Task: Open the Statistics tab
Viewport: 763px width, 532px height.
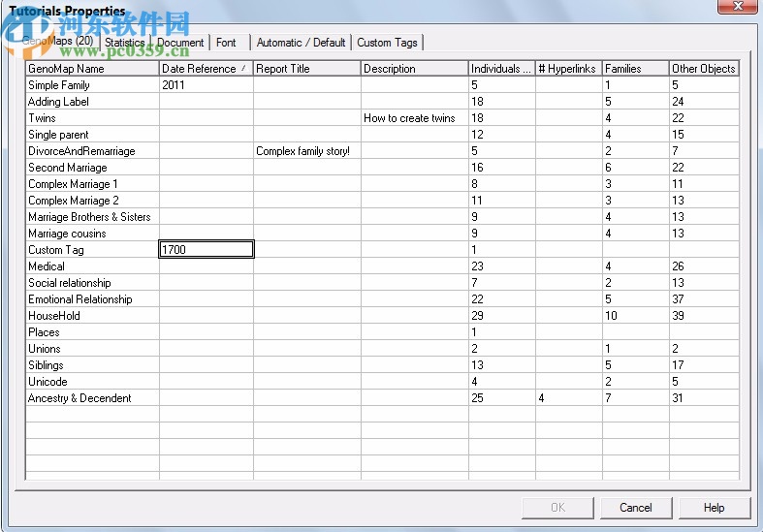Action: [x=124, y=43]
